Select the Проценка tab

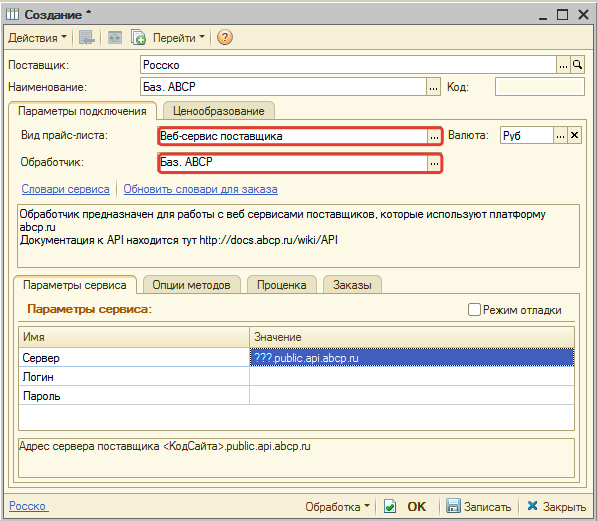tap(281, 285)
